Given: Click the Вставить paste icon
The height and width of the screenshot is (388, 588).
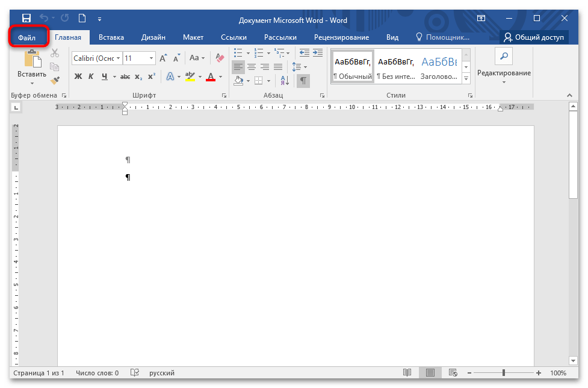Looking at the screenshot, I should click(32, 59).
